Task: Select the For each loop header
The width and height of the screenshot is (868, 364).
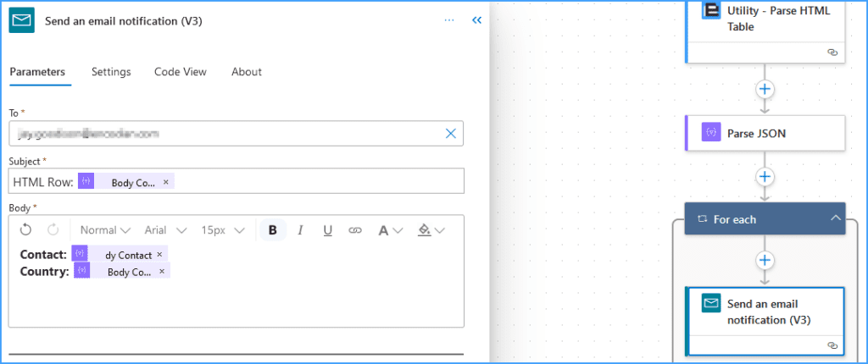Action: 765,218
